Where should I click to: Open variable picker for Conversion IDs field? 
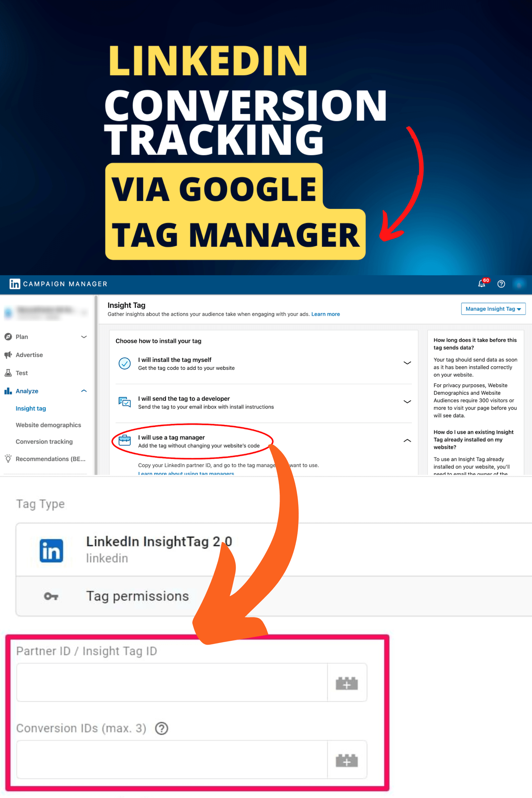[x=347, y=760]
